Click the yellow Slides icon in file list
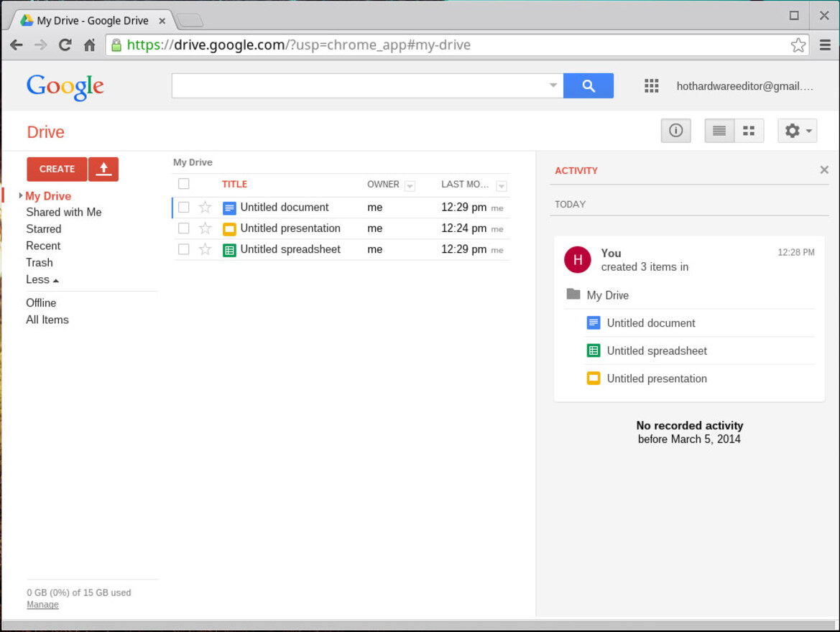 [x=229, y=229]
